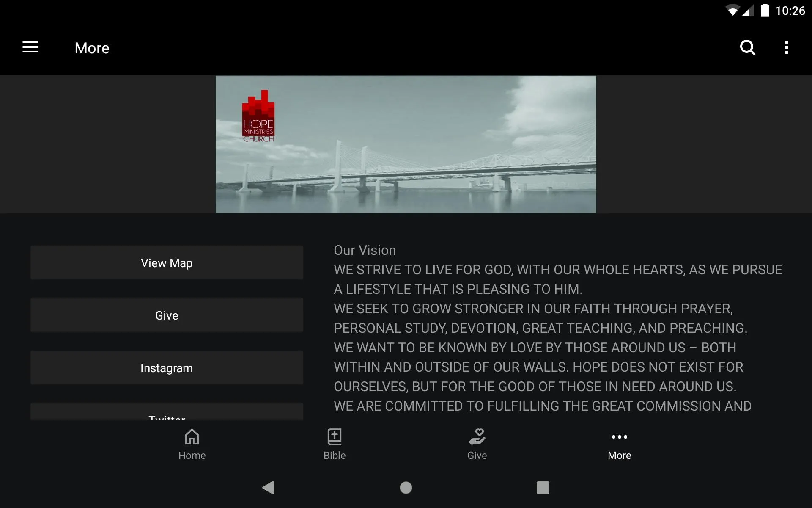
Task: Tap the Bible tab label in bottom bar
Action: pos(334,456)
